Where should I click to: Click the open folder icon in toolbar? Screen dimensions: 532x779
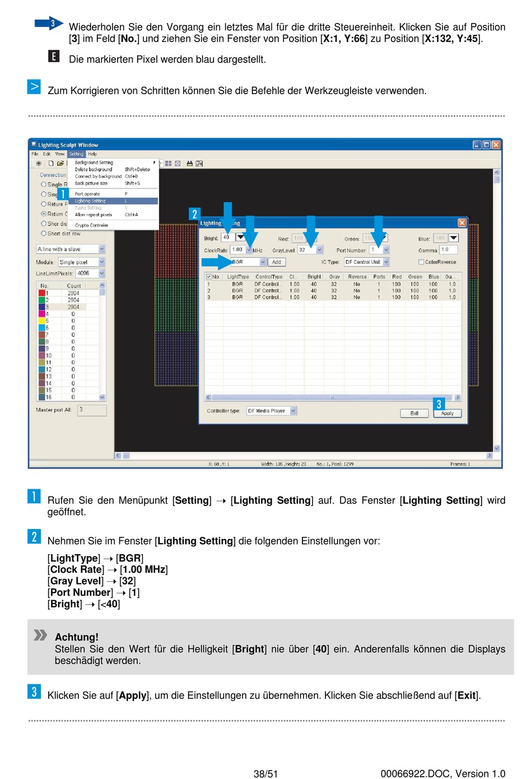point(60,164)
